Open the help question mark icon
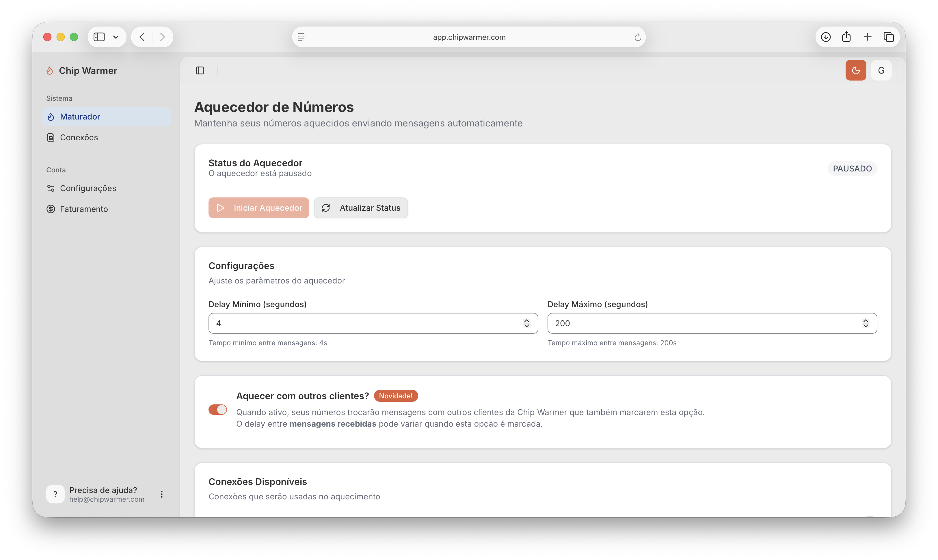Image resolution: width=938 pixels, height=560 pixels. click(x=55, y=494)
